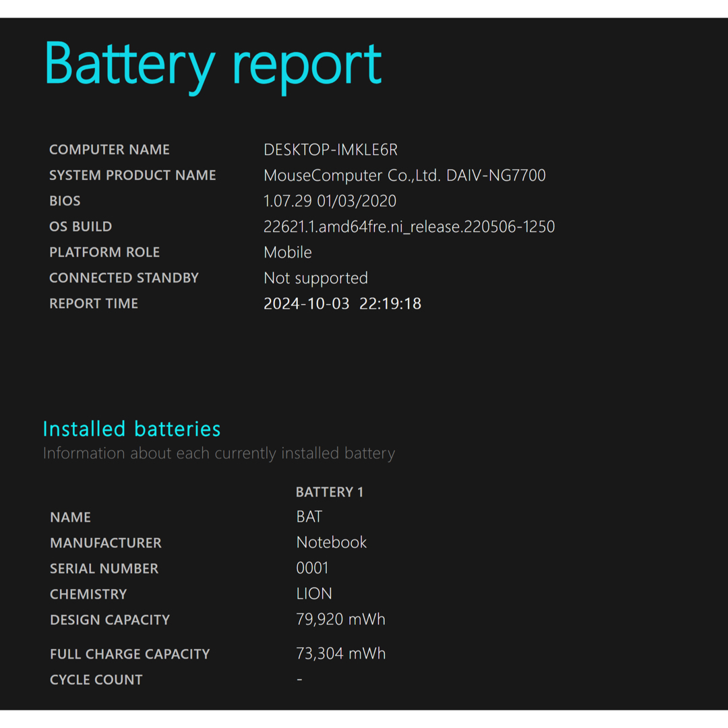This screenshot has width=728, height=728.
Task: Click the NAME row label
Action: pos(71,517)
